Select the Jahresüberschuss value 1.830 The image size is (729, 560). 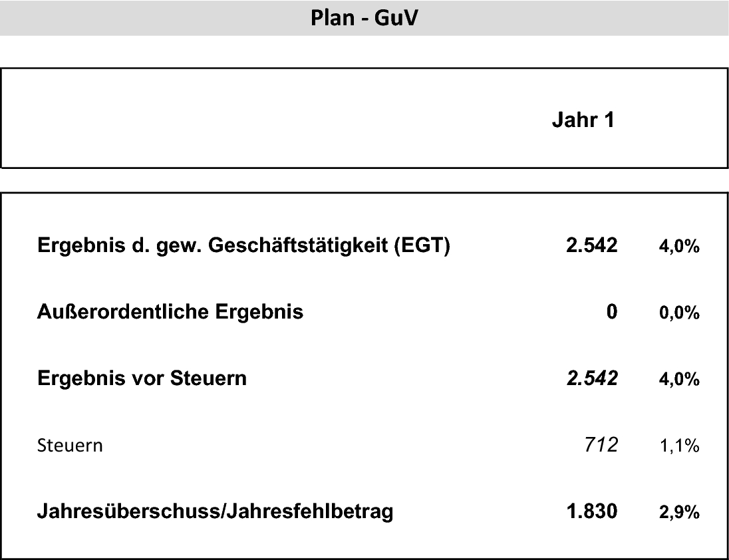coord(592,511)
